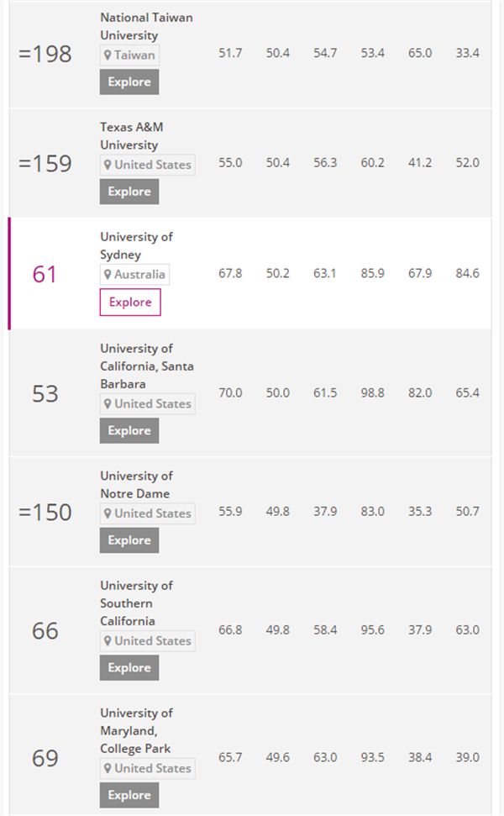504x816 pixels.
Task: Explore University of Maryland, College Park
Action: click(129, 795)
